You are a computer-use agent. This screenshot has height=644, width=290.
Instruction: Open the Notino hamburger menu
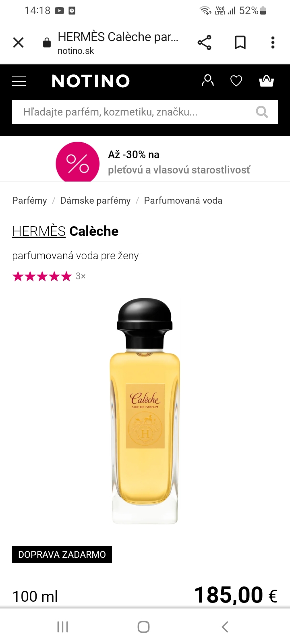tap(19, 81)
